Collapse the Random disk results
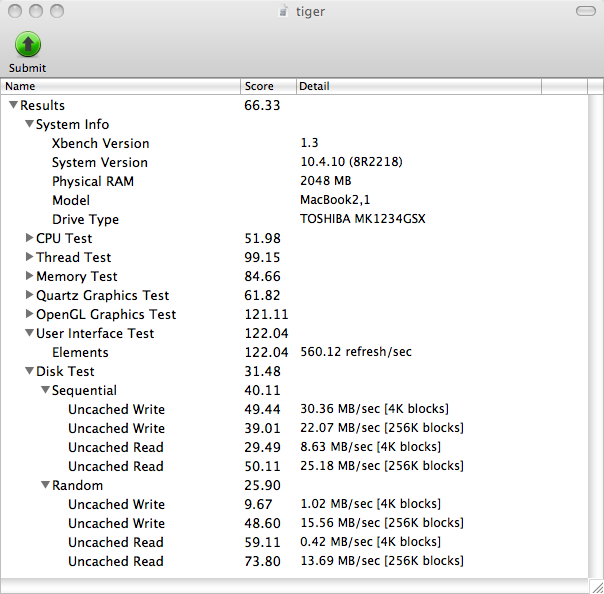This screenshot has height=594, width=604. point(45,485)
